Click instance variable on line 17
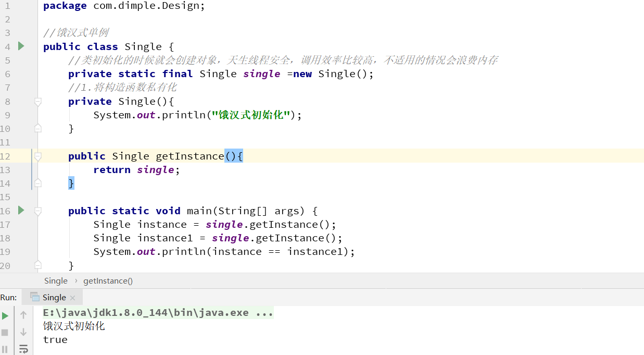The image size is (644, 355). point(162,224)
